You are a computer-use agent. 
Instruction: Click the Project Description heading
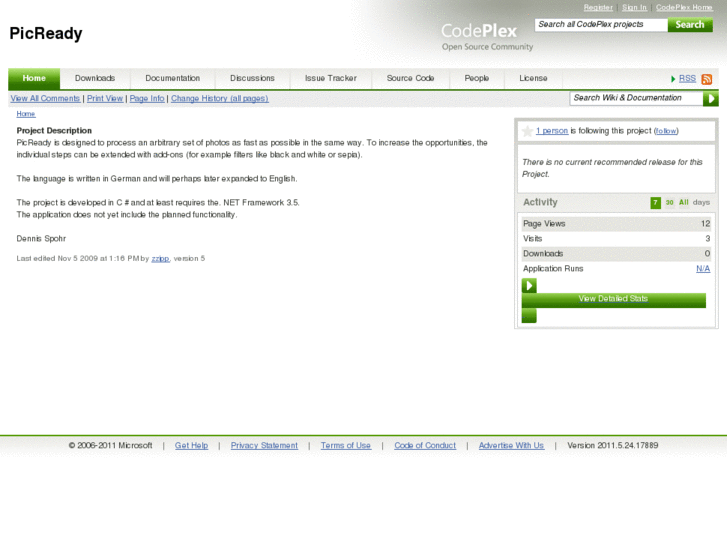54,131
